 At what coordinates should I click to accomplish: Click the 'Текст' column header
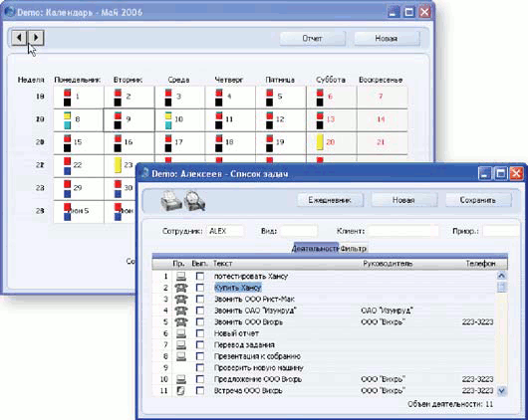(x=222, y=264)
